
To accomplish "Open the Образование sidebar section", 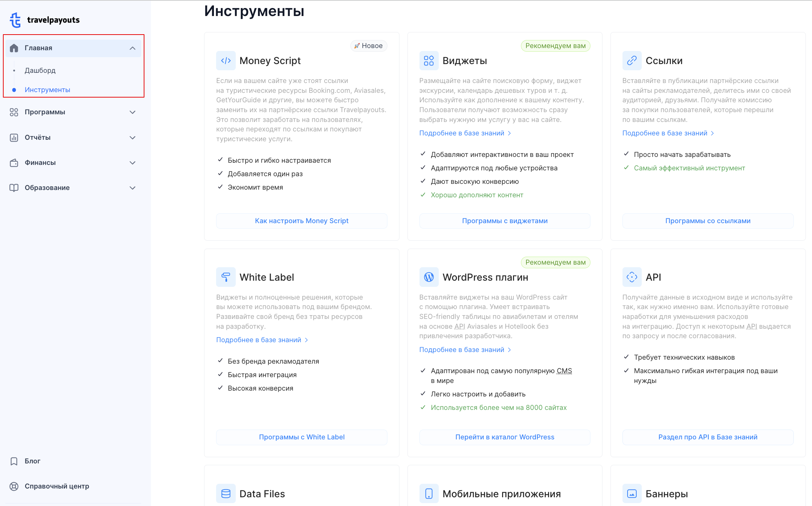I will coord(73,188).
